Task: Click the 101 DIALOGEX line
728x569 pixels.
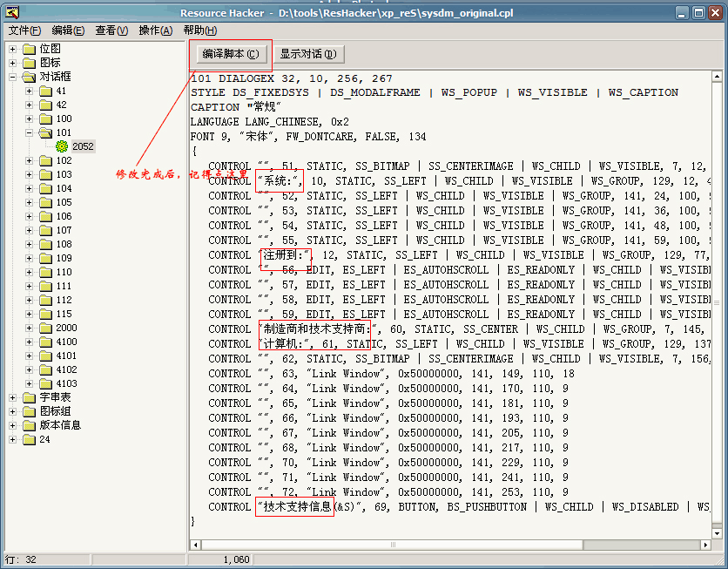Action: (292, 78)
